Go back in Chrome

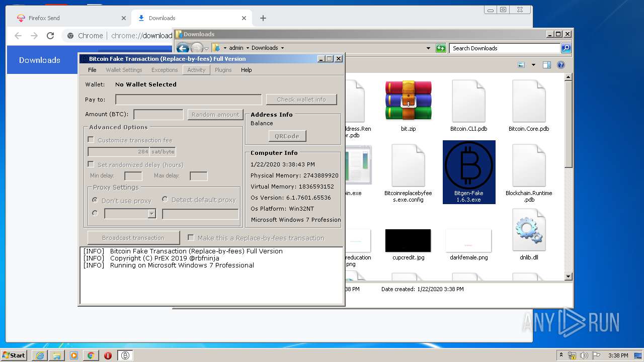pos(18,36)
